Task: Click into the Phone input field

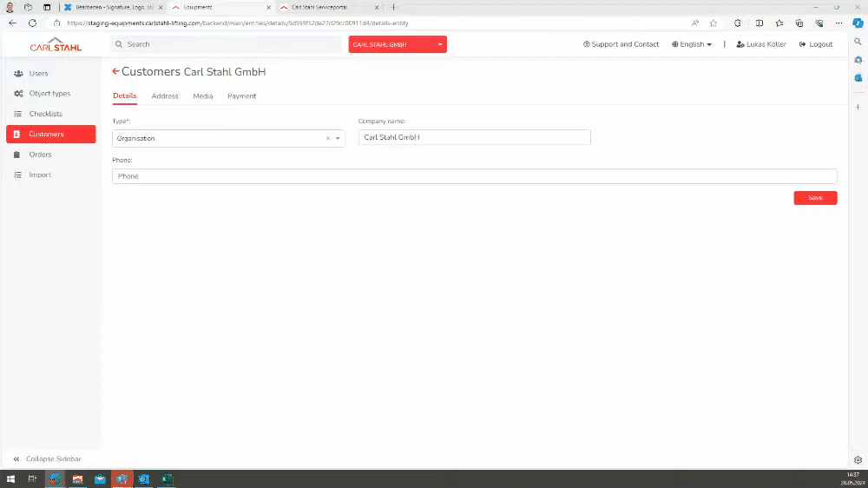Action: click(474, 176)
